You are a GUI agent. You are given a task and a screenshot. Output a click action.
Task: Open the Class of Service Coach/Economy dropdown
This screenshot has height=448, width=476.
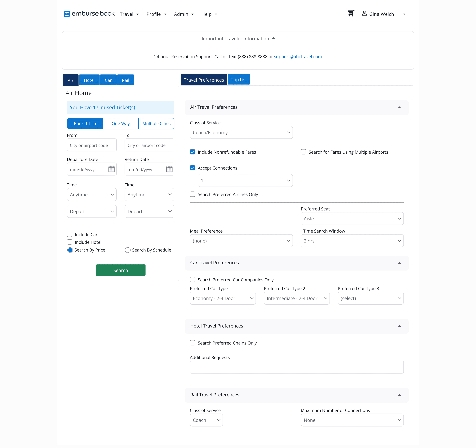[241, 132]
